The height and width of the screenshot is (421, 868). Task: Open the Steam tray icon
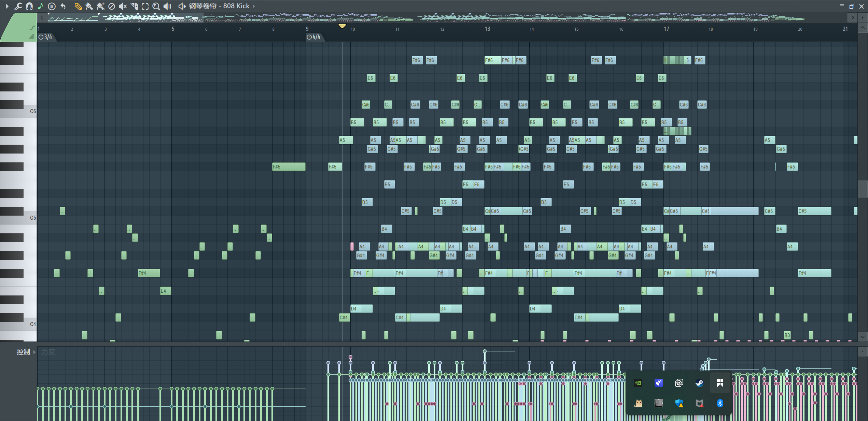pyautogui.click(x=699, y=383)
